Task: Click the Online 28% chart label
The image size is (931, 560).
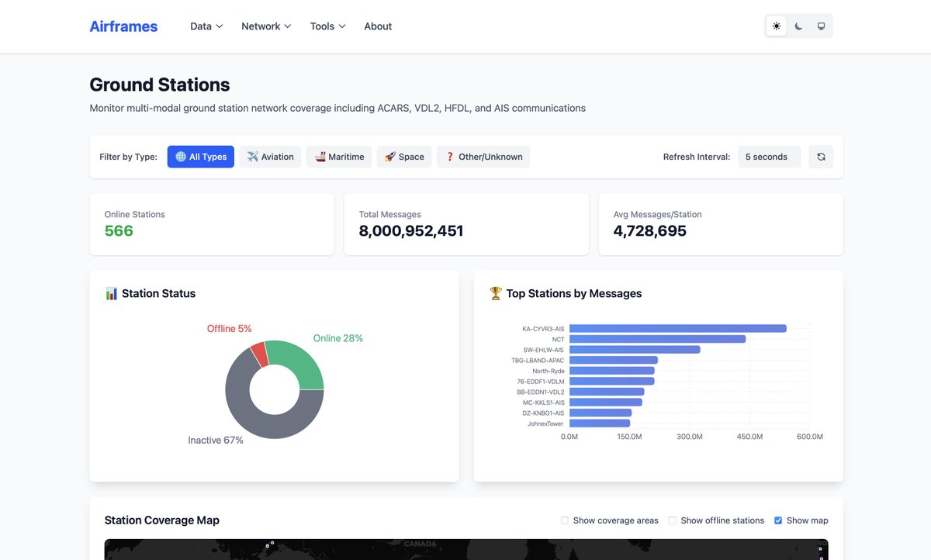Action: [338, 338]
